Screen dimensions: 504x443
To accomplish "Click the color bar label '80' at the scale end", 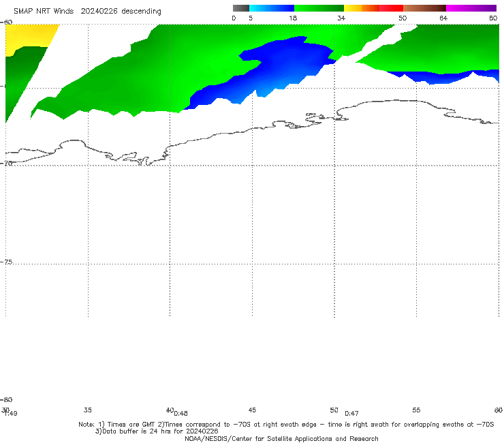I will (493, 18).
